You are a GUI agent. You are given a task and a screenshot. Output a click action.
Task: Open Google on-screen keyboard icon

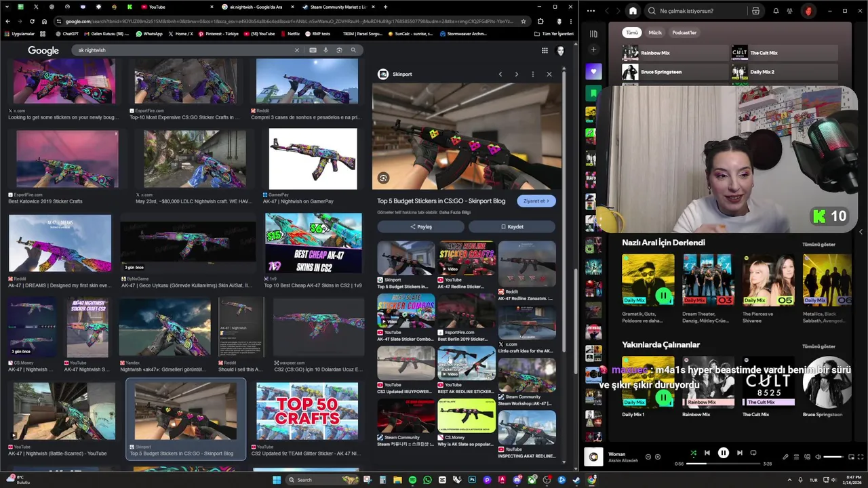point(313,50)
